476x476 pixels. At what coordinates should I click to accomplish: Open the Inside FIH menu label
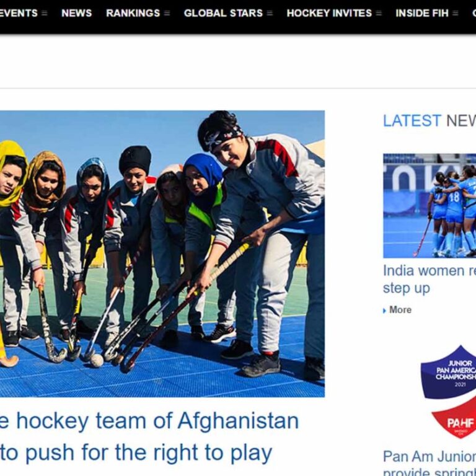(422, 13)
